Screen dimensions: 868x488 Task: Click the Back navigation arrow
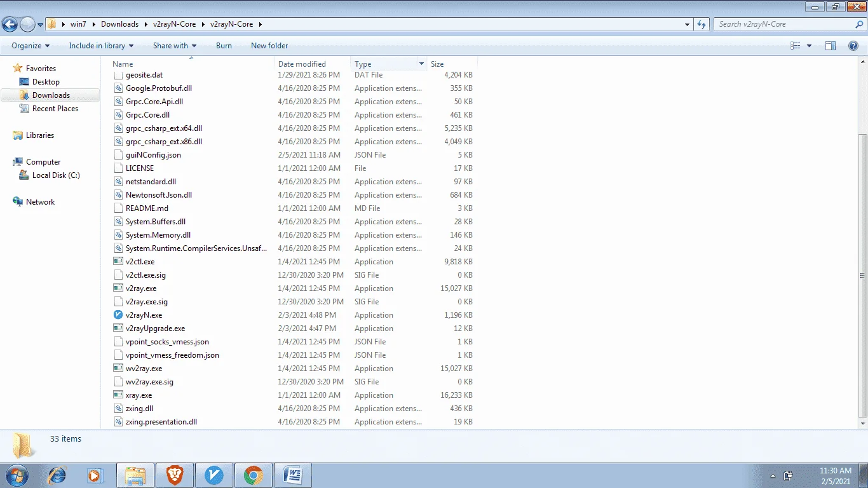tap(10, 25)
